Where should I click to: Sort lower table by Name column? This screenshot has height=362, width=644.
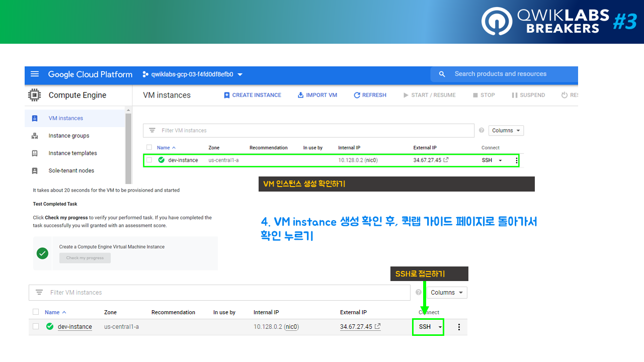56,312
